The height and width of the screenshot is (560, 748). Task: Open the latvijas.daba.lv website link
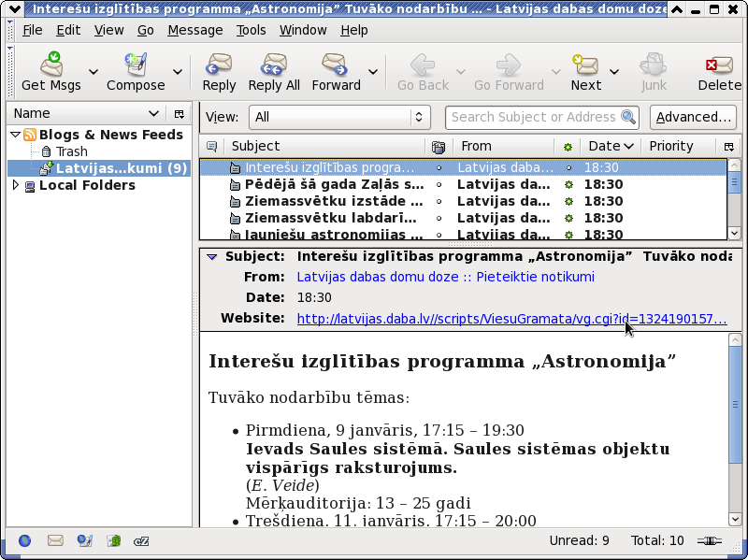click(x=511, y=318)
